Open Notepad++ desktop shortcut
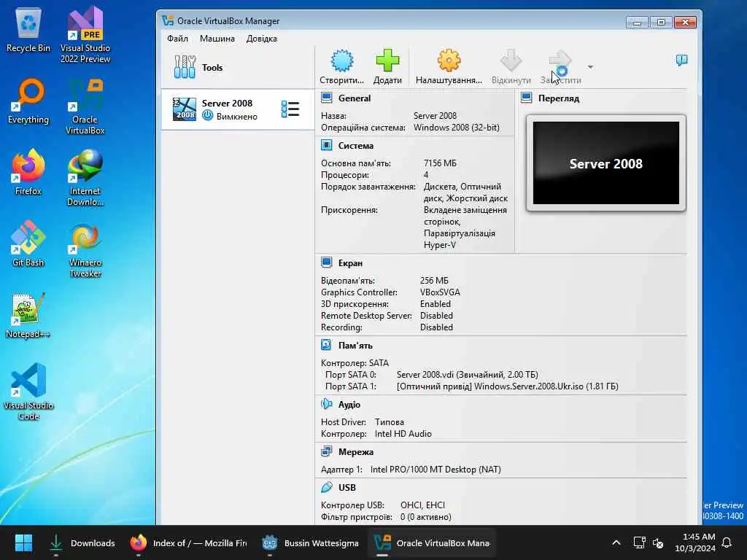747x560 pixels. click(28, 315)
